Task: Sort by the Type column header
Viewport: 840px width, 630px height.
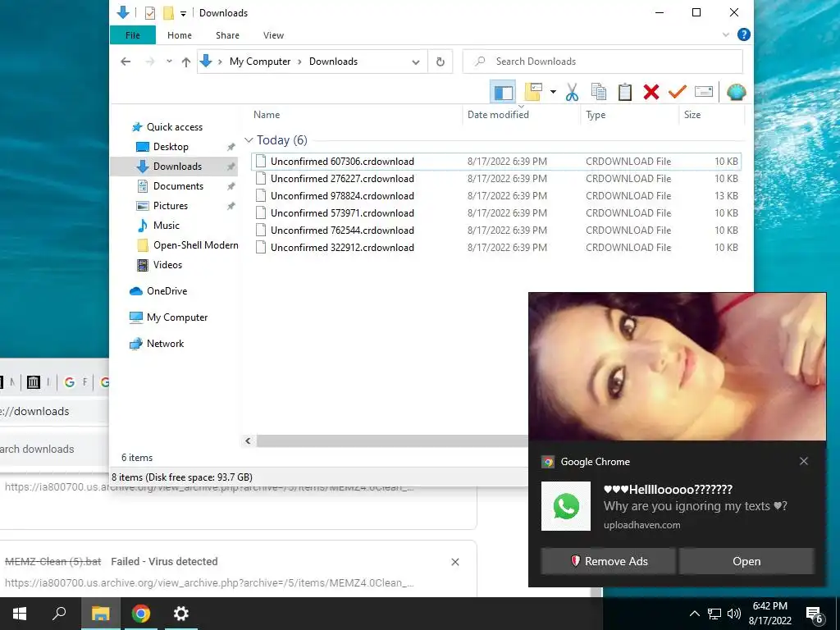Action: tap(596, 115)
